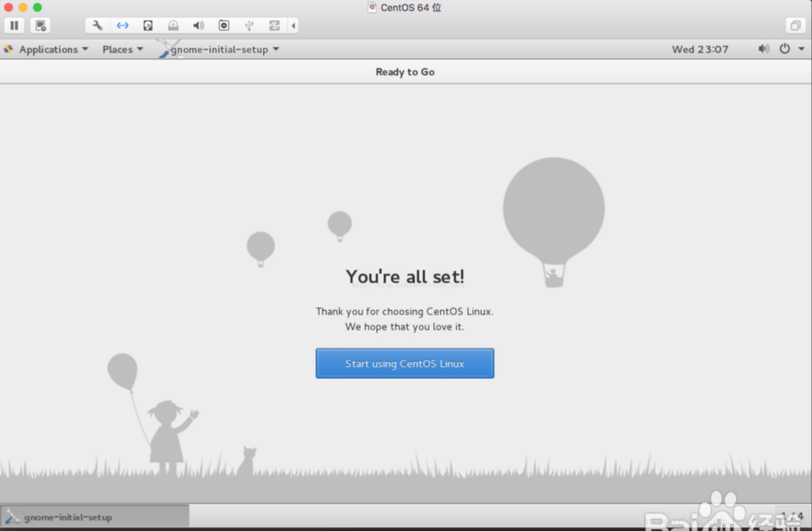Enter unity view with the overlapping windows icon
This screenshot has width=812, height=531.
(796, 25)
